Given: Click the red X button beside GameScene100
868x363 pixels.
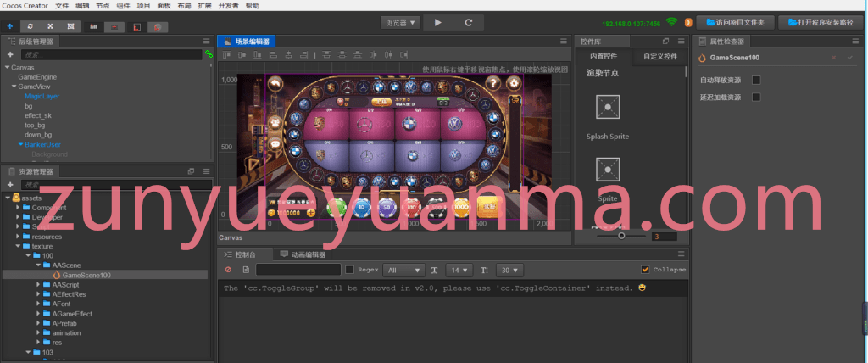Looking at the screenshot, I should [x=834, y=58].
